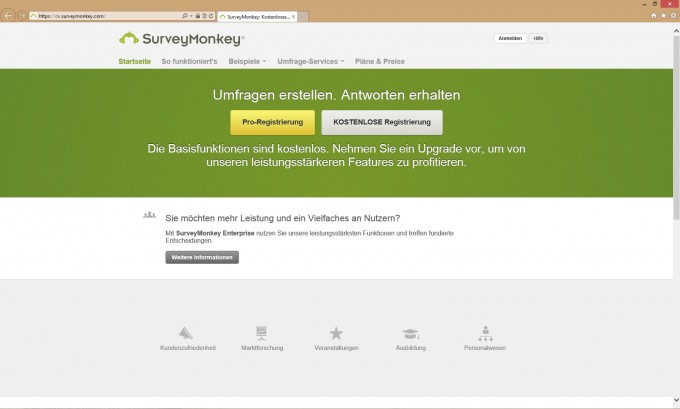Click the Ausbildung text label
The width and height of the screenshot is (680, 409).
[x=411, y=348]
